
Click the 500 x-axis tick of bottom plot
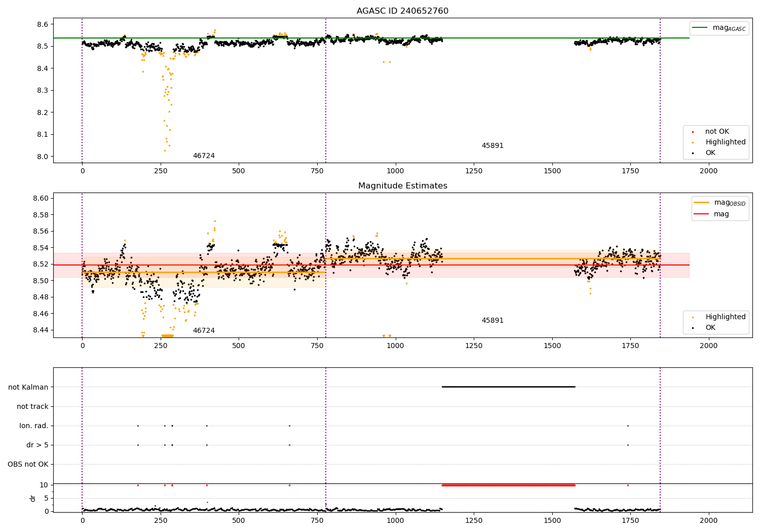coord(239,520)
